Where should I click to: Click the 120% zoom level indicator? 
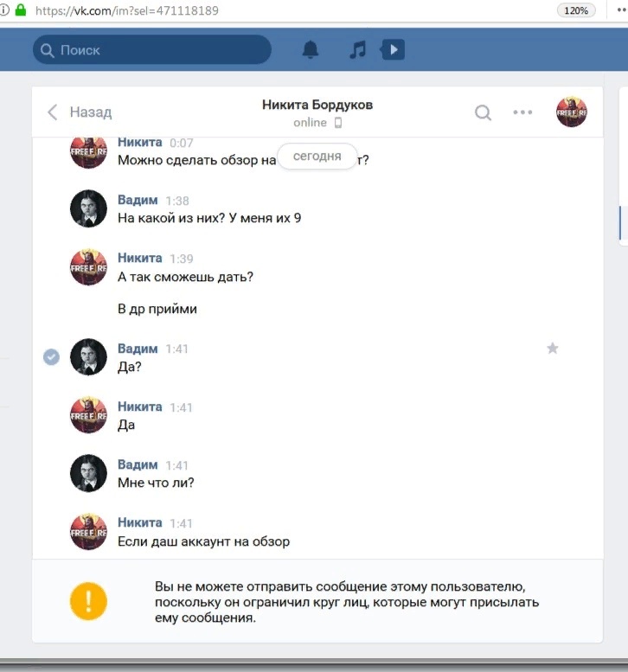576,10
